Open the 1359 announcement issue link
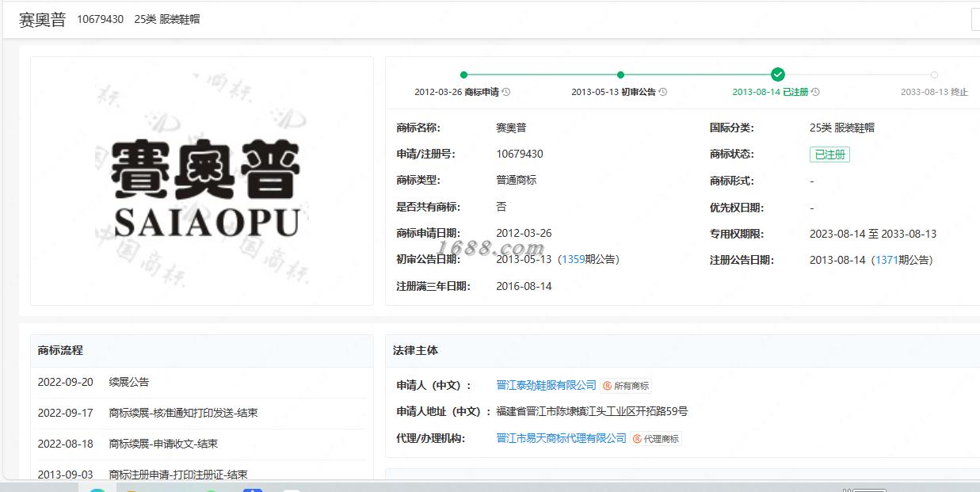 573,260
